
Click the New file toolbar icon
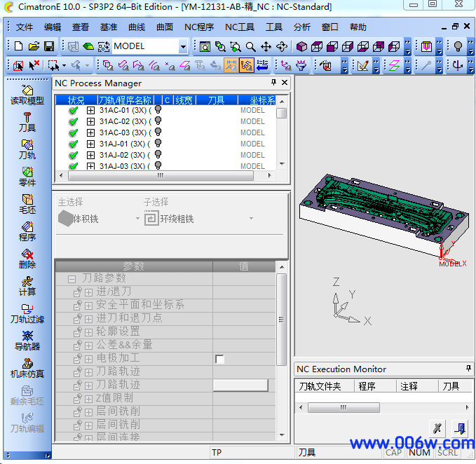pyautogui.click(x=18, y=46)
